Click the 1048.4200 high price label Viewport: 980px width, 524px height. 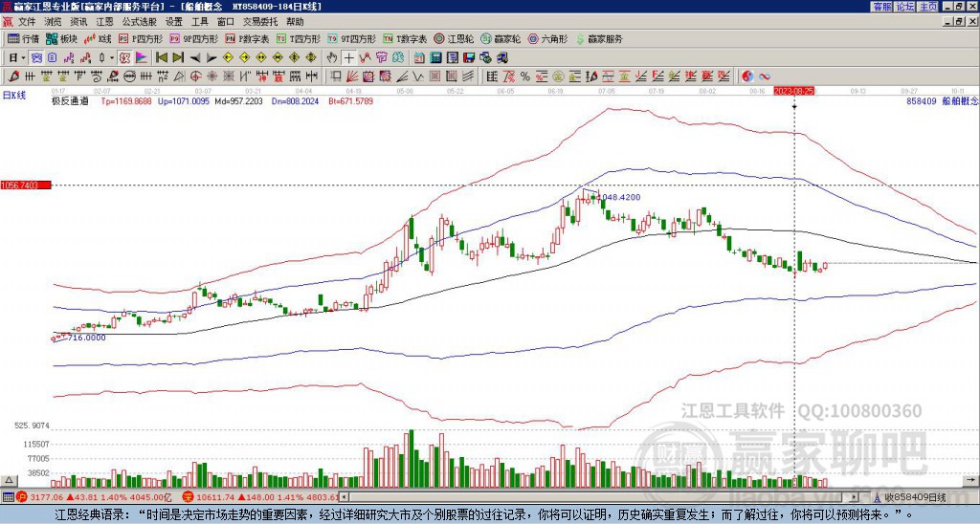pyautogui.click(x=619, y=197)
